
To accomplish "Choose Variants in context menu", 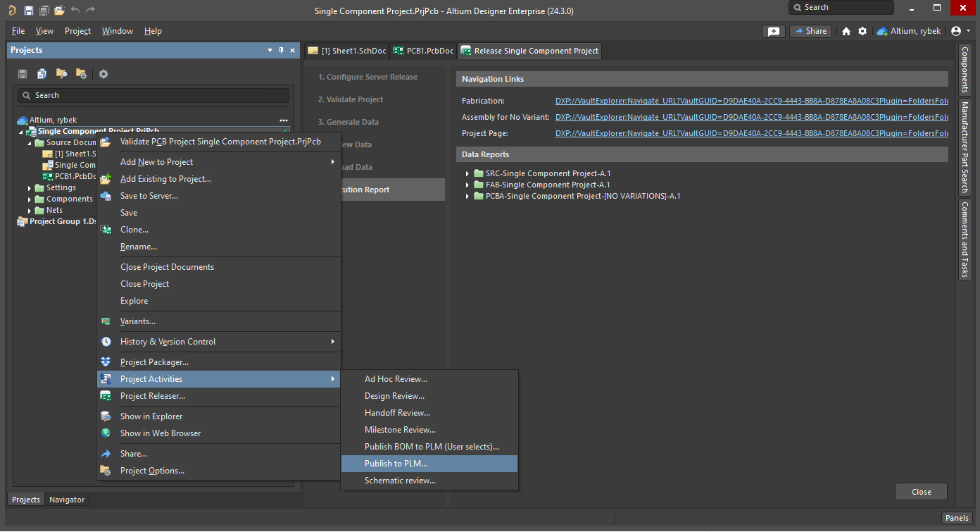I will pos(219,321).
